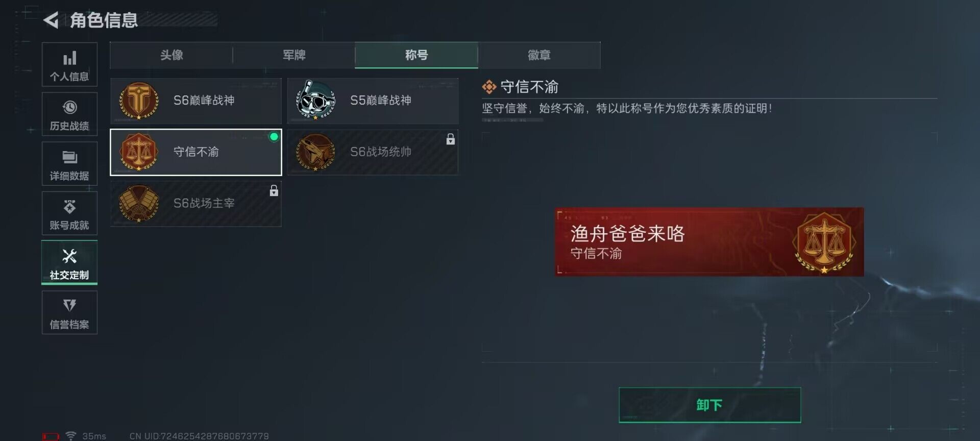Image resolution: width=980 pixels, height=441 pixels.
Task: Open the 账号成就 medal icon
Action: pos(70,206)
